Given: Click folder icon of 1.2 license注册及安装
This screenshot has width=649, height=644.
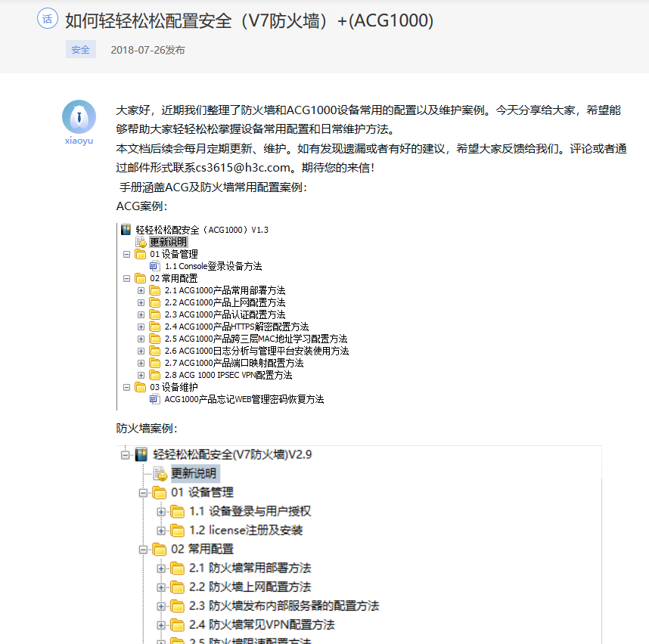Looking at the screenshot, I should [178, 531].
